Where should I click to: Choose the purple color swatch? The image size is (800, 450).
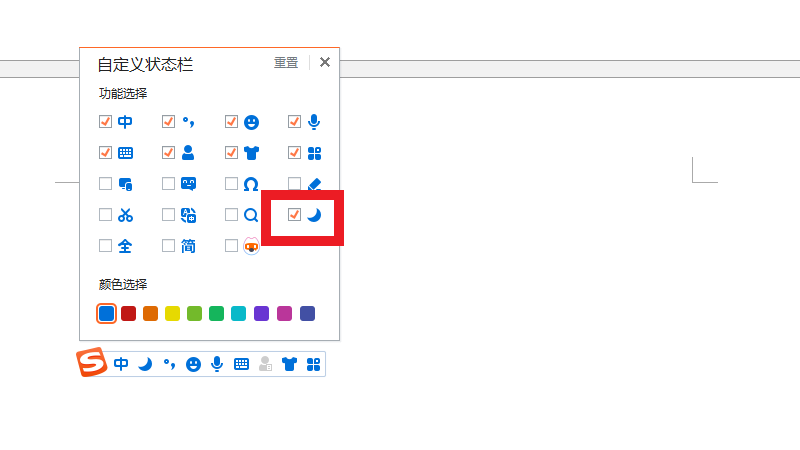click(262, 314)
